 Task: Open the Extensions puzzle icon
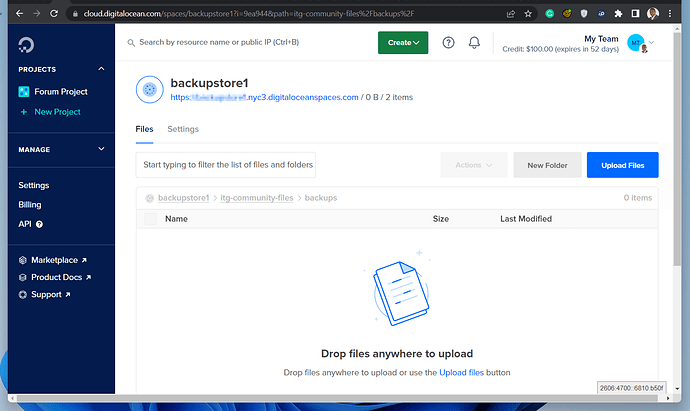618,14
